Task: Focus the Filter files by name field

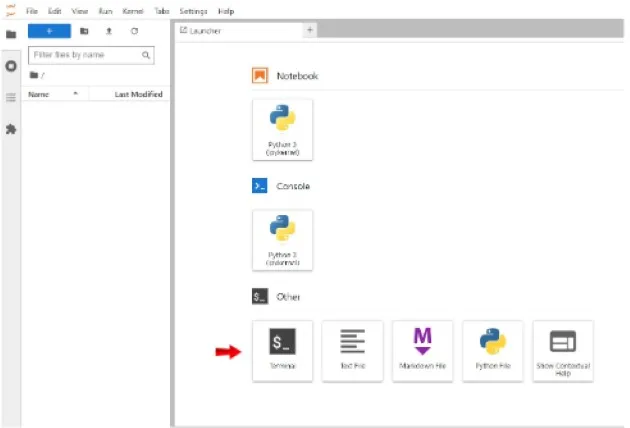Action: (91, 55)
